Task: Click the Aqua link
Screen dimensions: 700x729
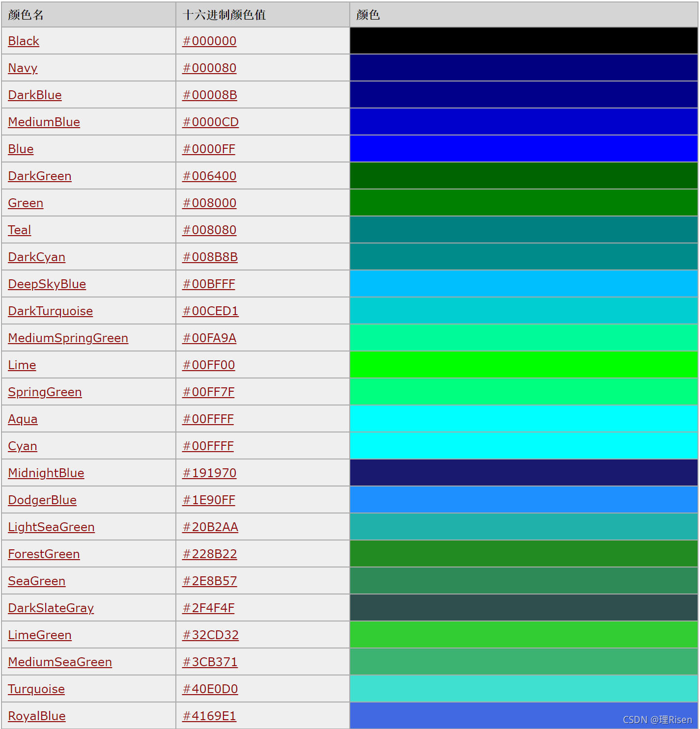Action: (x=23, y=419)
